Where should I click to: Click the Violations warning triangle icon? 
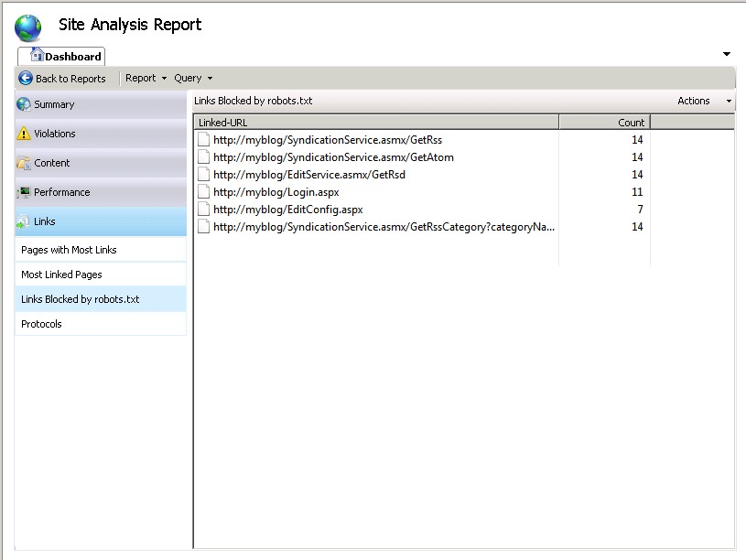click(x=23, y=134)
